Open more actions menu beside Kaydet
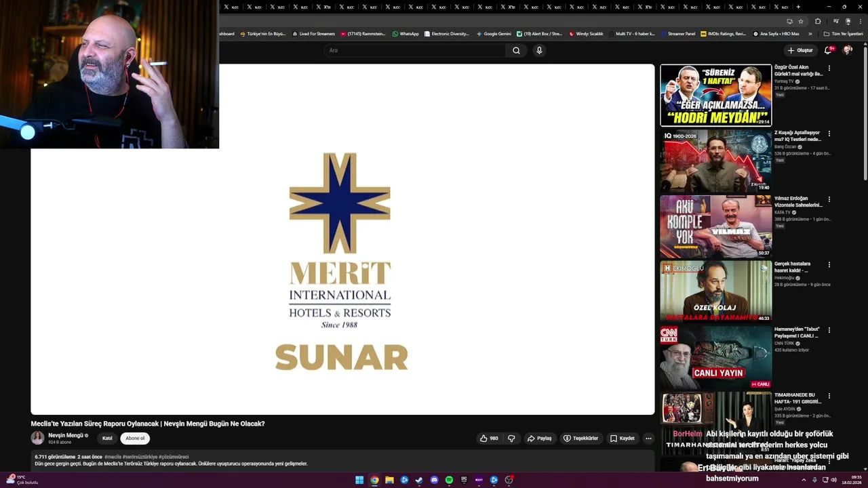 [648, 439]
